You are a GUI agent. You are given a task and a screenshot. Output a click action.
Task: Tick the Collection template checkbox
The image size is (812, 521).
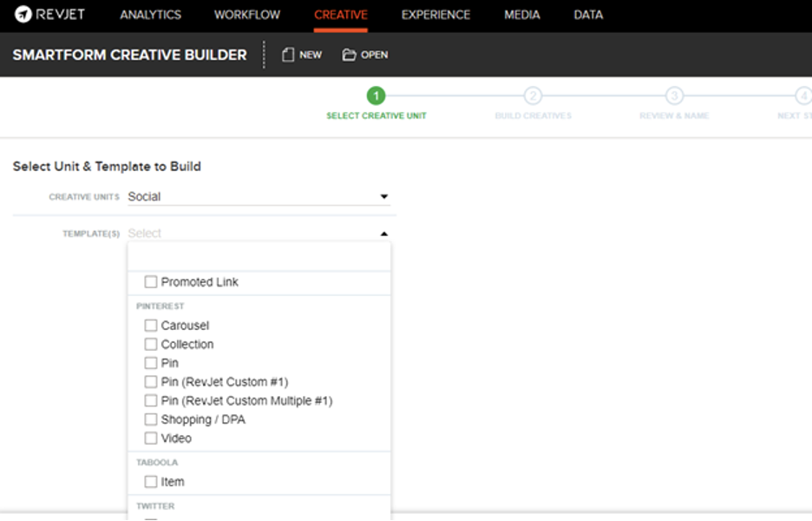tap(151, 345)
